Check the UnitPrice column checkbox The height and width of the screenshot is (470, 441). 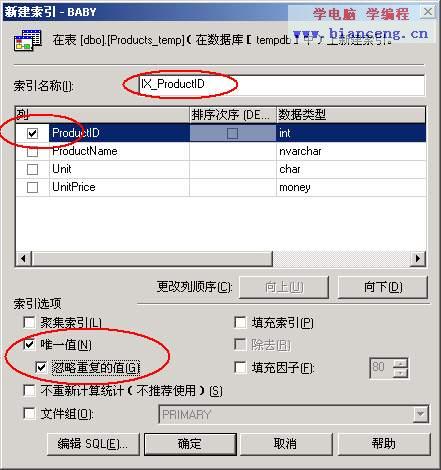point(32,187)
